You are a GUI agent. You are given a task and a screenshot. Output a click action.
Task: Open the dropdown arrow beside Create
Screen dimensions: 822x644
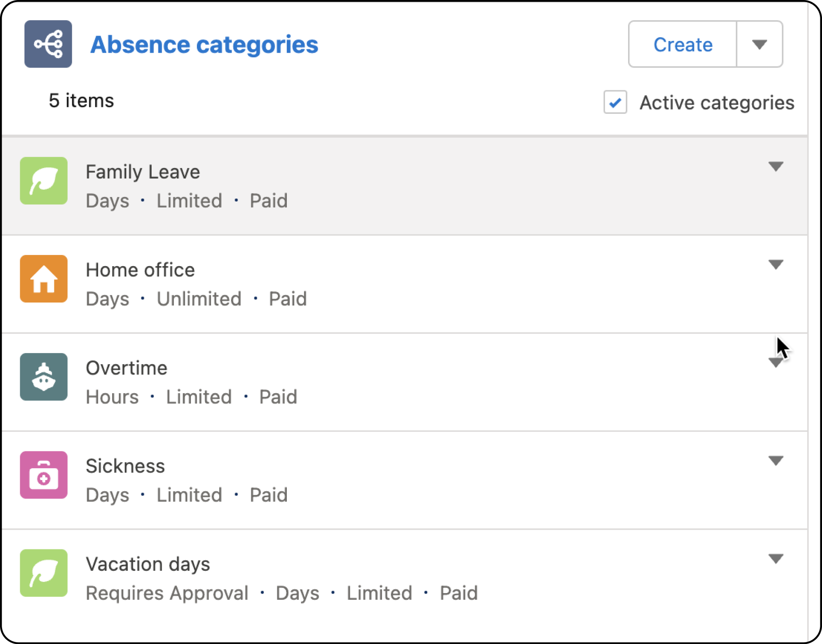[x=759, y=44]
